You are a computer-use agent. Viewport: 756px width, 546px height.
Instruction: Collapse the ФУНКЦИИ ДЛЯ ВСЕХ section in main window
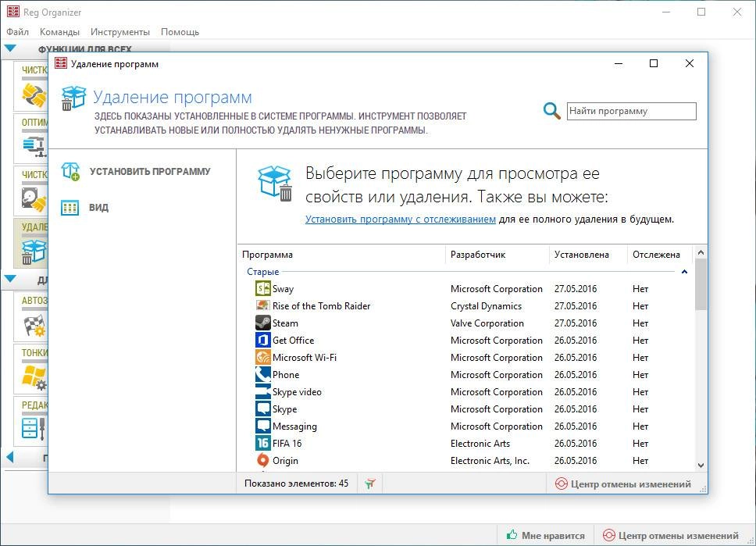[x=9, y=48]
